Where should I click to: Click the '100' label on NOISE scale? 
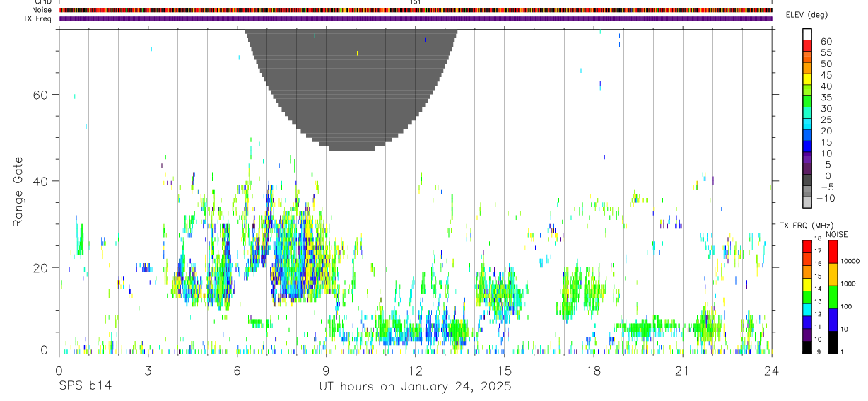[x=847, y=306]
